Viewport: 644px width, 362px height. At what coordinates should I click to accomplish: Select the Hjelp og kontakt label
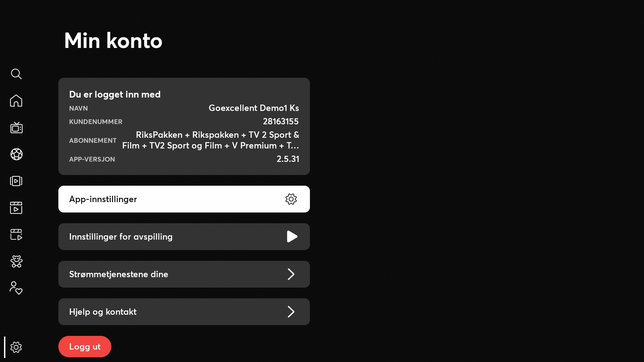(103, 312)
